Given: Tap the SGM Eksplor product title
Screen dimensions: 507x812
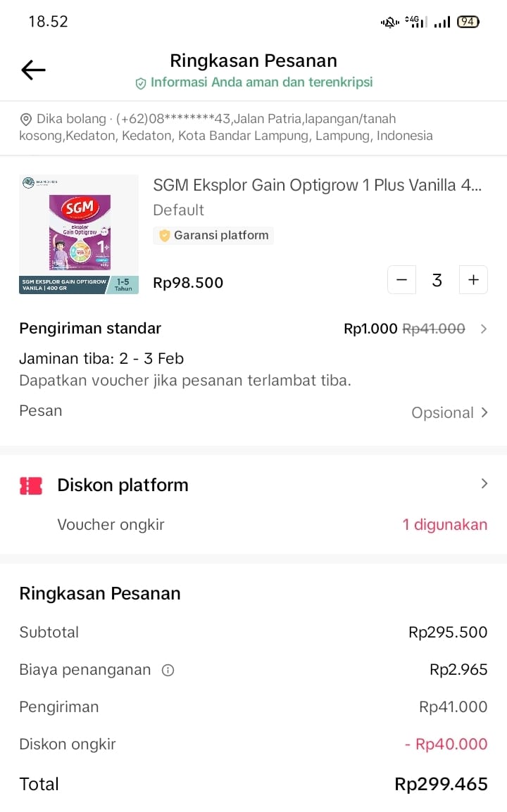Looking at the screenshot, I should (x=318, y=185).
